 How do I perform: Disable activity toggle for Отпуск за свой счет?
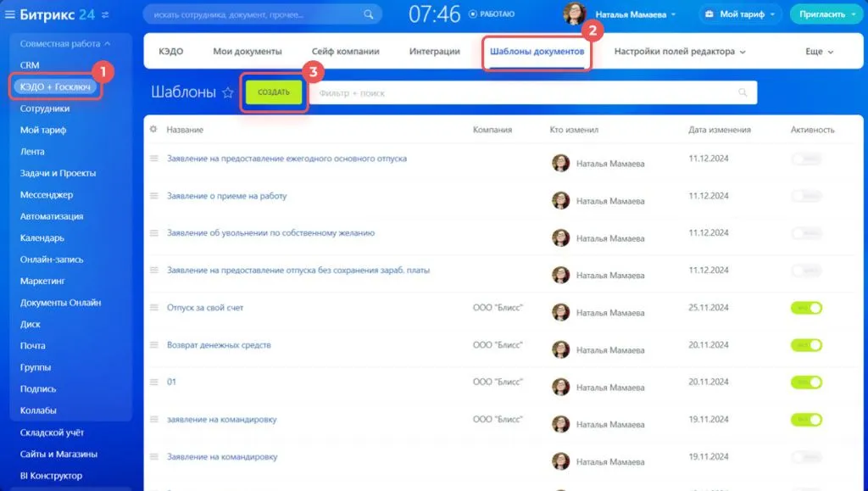(x=806, y=308)
